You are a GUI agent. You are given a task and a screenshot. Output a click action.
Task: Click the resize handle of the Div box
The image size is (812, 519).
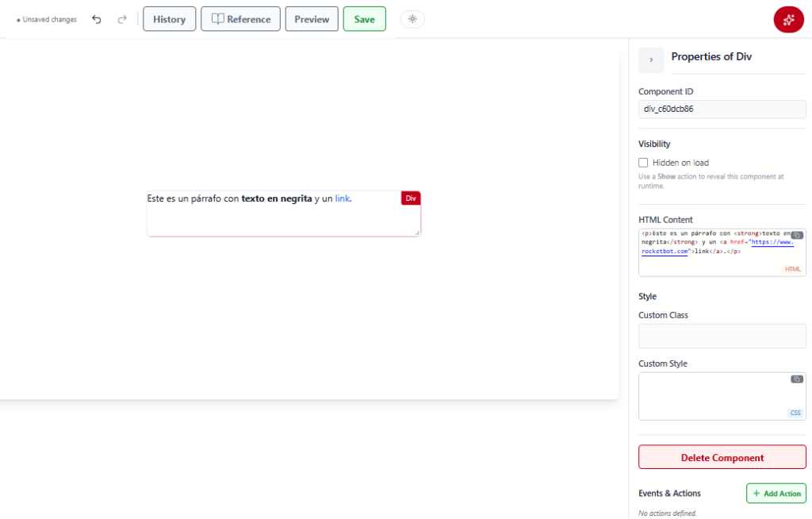417,233
